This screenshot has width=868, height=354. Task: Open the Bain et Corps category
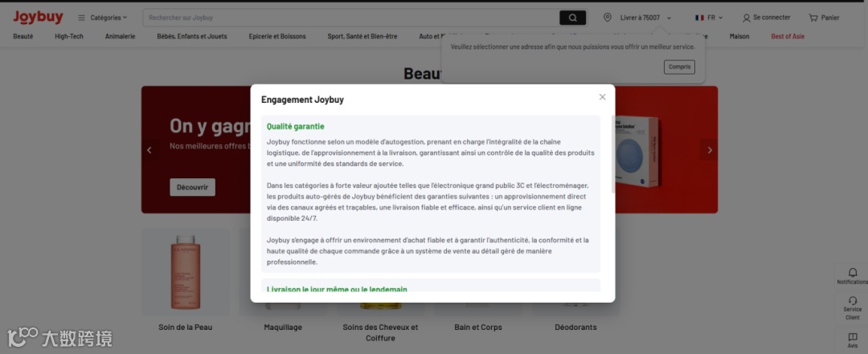point(478,328)
